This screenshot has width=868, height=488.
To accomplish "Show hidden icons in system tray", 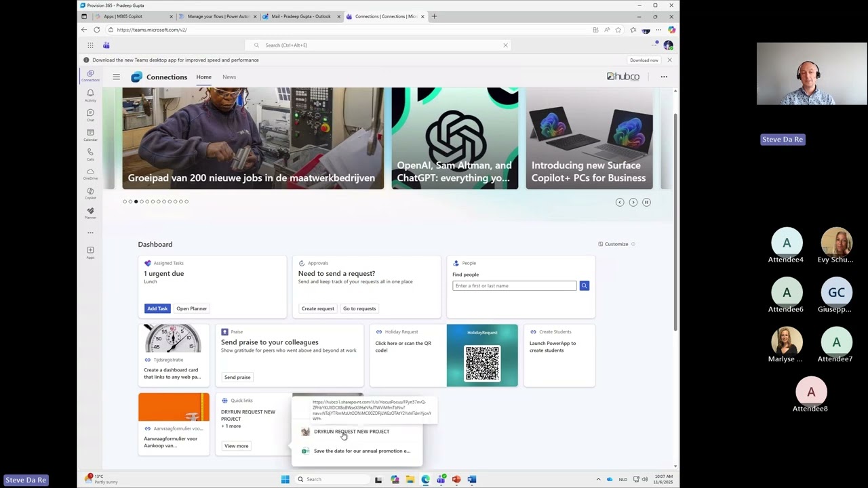I will click(598, 479).
